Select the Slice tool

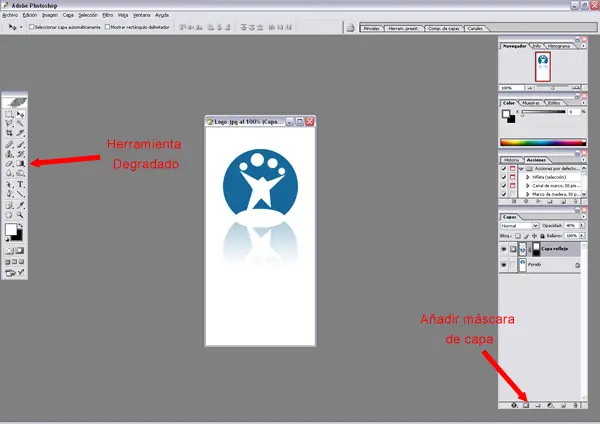click(20, 133)
